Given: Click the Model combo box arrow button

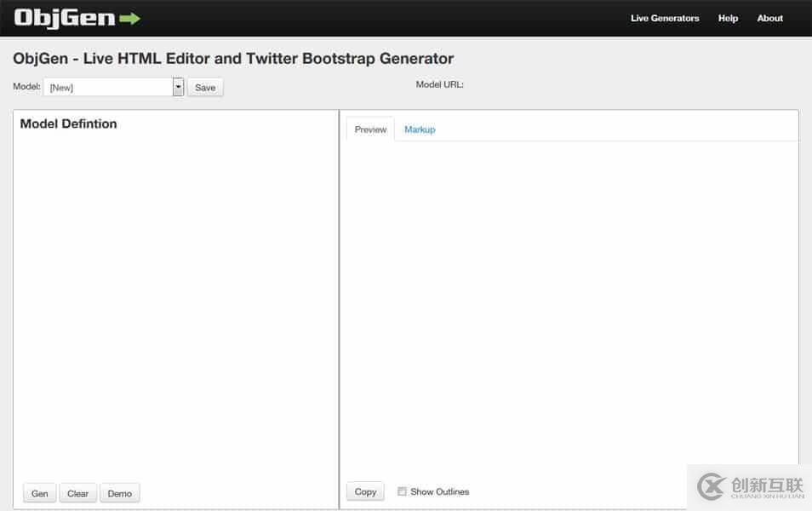Looking at the screenshot, I should point(178,87).
